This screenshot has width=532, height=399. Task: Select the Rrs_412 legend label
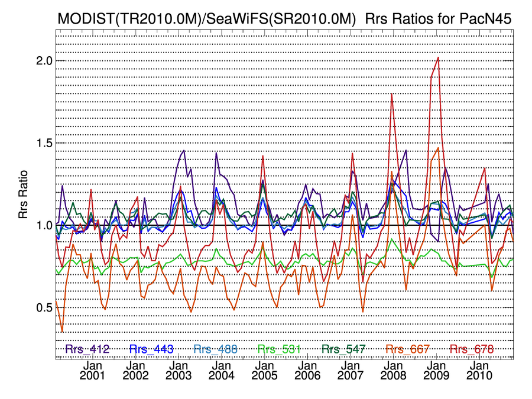click(87, 349)
